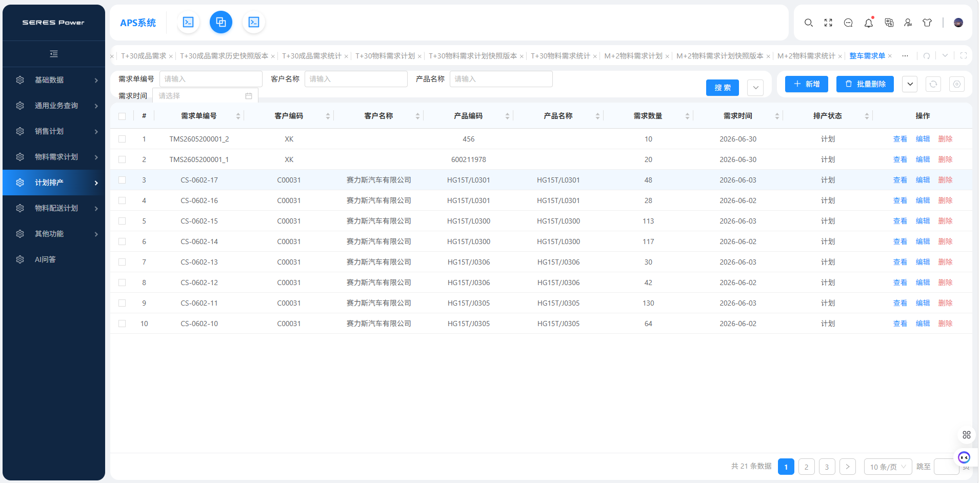Screen dimensions: 980x483
Task: Sort by 需求时间 column arrows
Action: click(x=777, y=116)
